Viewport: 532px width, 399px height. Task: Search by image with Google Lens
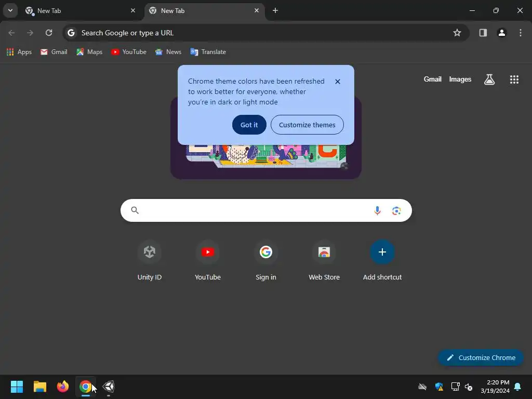point(396,211)
